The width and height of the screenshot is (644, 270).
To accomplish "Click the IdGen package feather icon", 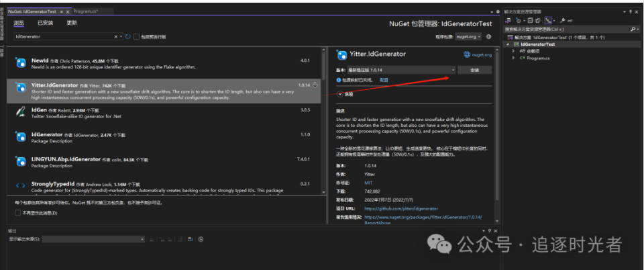I will point(20,111).
